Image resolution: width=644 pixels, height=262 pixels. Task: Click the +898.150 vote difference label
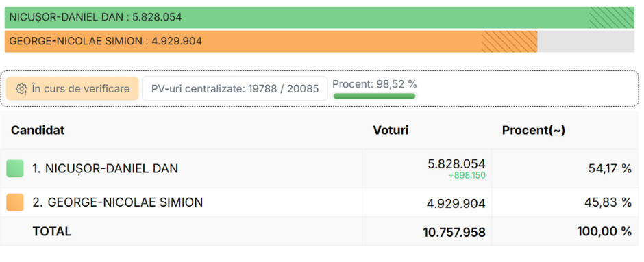[467, 176]
